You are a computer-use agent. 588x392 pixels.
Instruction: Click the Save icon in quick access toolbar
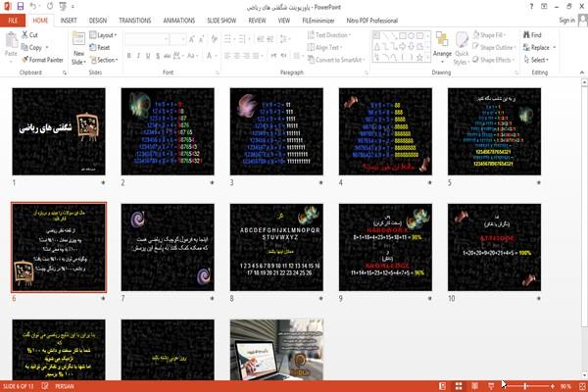21,7
